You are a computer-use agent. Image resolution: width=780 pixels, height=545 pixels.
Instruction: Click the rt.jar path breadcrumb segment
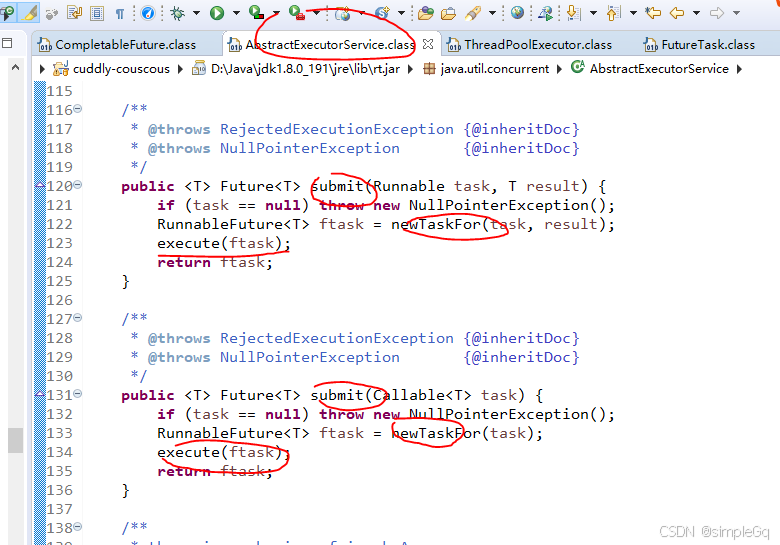pyautogui.click(x=305, y=69)
